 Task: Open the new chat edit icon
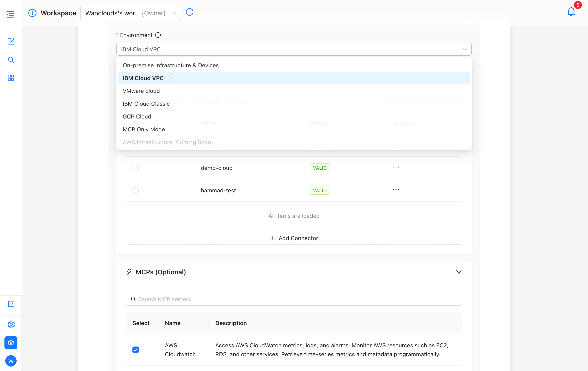[x=11, y=41]
